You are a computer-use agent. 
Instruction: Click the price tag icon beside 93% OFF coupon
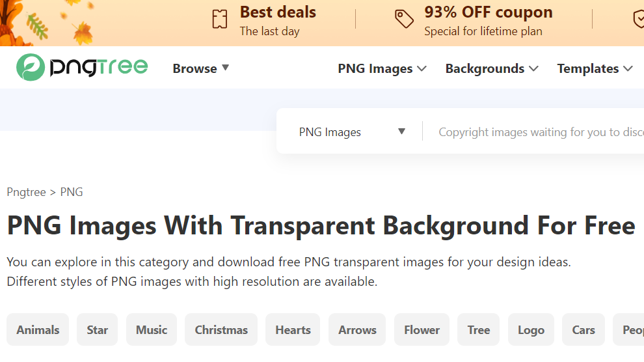tap(404, 19)
